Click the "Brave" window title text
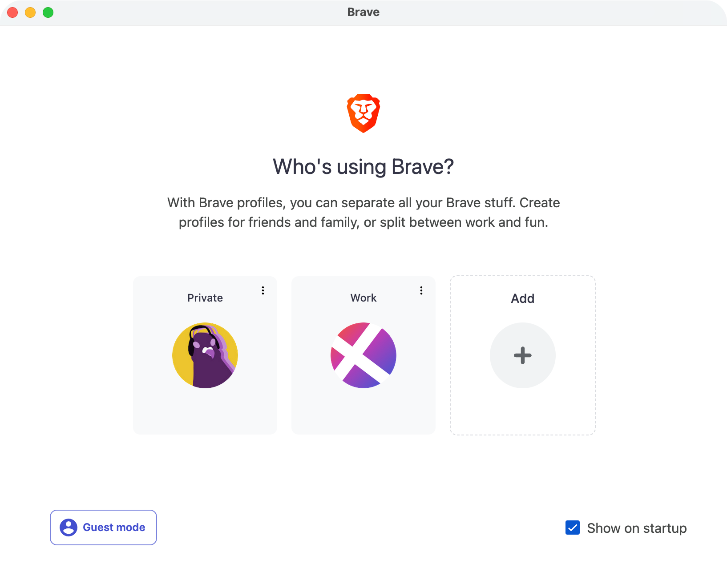This screenshot has width=727, height=588. [x=363, y=12]
